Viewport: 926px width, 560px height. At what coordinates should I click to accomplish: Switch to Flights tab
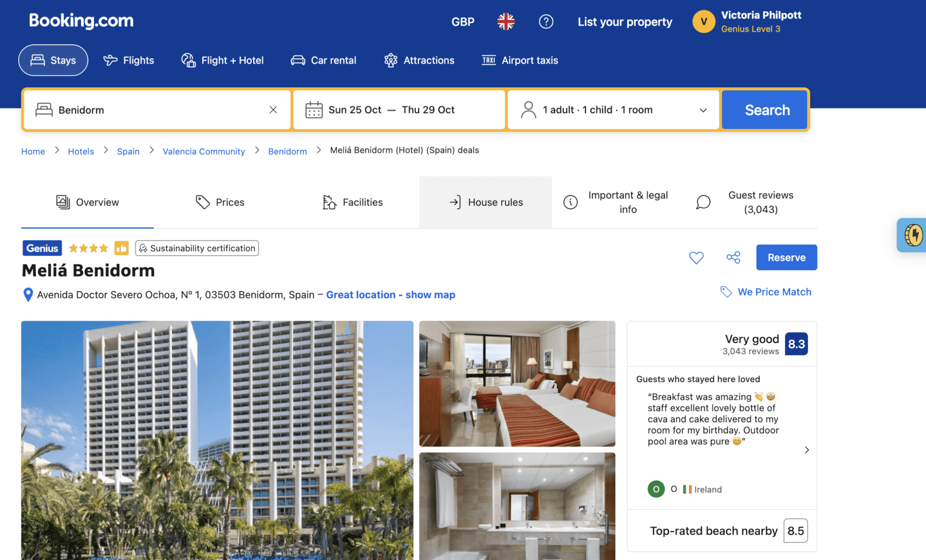[x=129, y=60]
